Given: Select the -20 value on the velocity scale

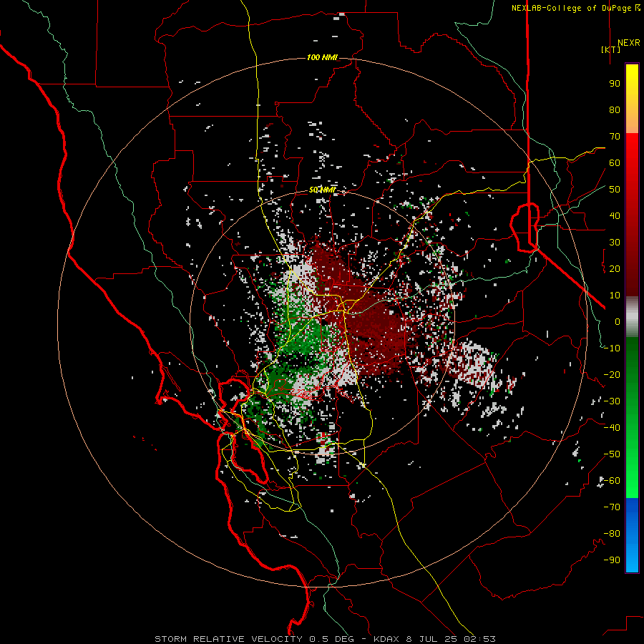Looking at the screenshot, I should coord(612,375).
